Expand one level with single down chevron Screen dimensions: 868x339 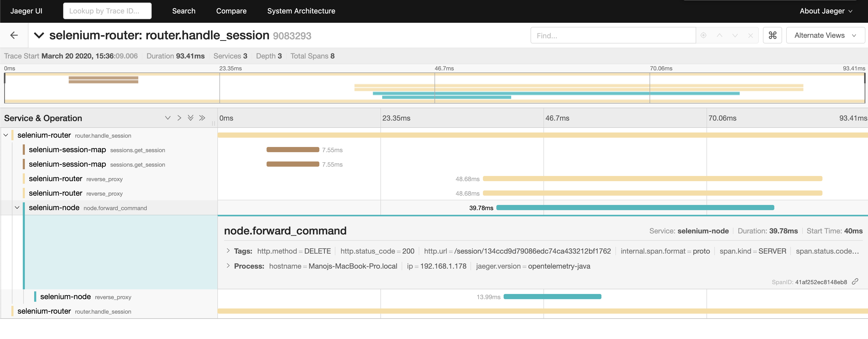pos(167,117)
